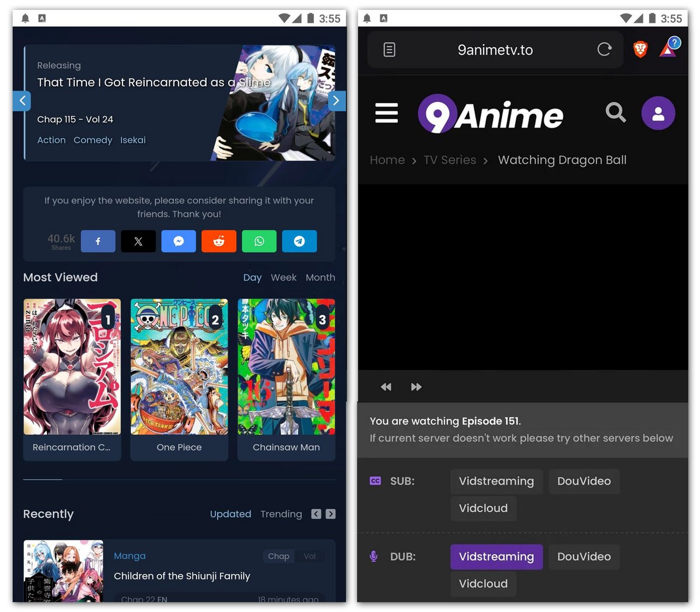Screen dimensions: 700x612
Task: Share using the Messenger icon
Action: click(x=178, y=241)
